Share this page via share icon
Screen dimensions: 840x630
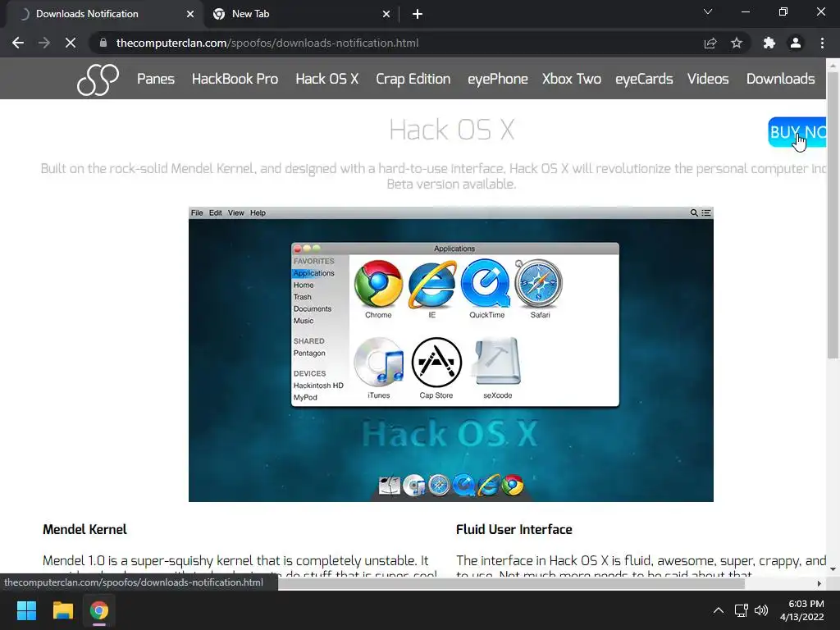(710, 43)
